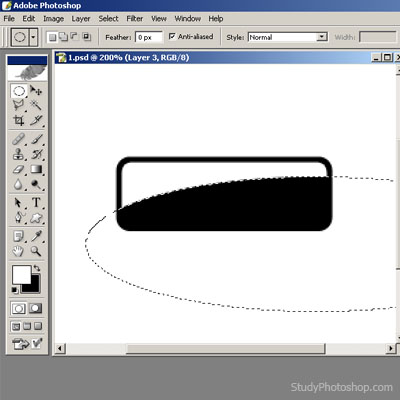Open the Style combo box showing Normal
Viewport: 400px width, 400px height.
[x=287, y=37]
